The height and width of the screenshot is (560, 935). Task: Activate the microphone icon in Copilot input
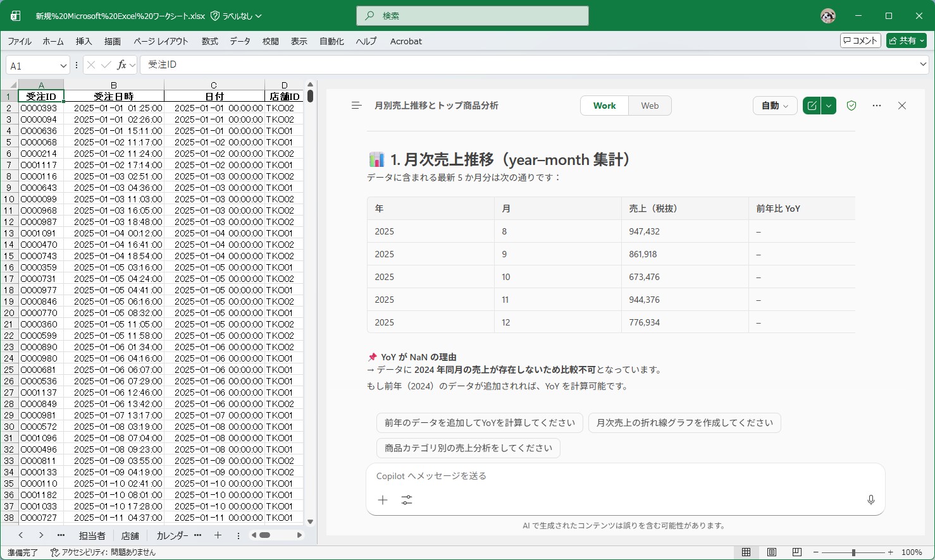[870, 499]
